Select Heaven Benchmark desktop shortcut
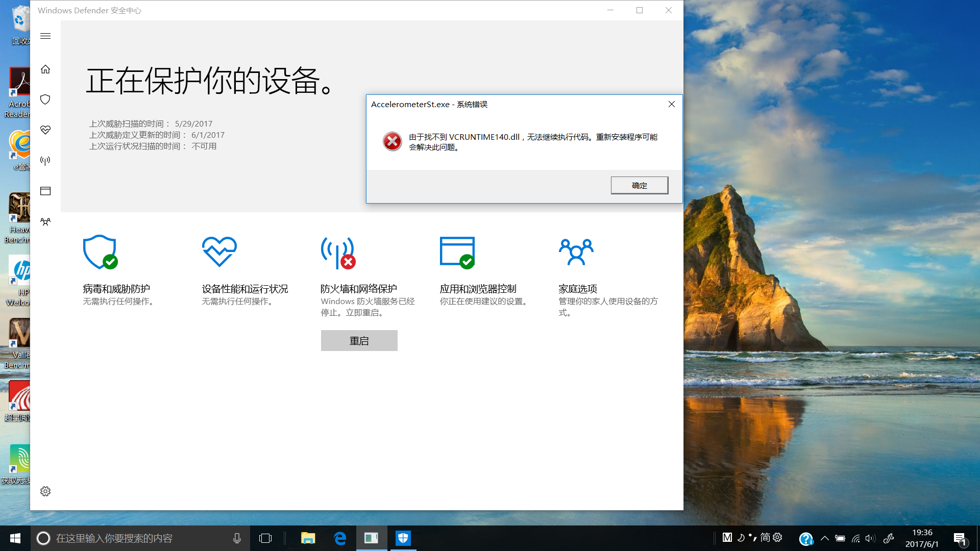Image resolution: width=980 pixels, height=551 pixels. (17, 218)
